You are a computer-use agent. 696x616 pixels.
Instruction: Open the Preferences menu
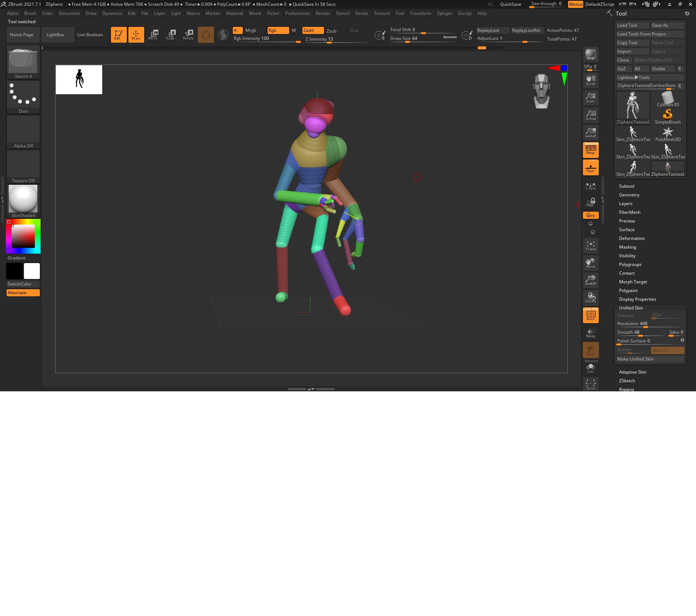tap(297, 13)
